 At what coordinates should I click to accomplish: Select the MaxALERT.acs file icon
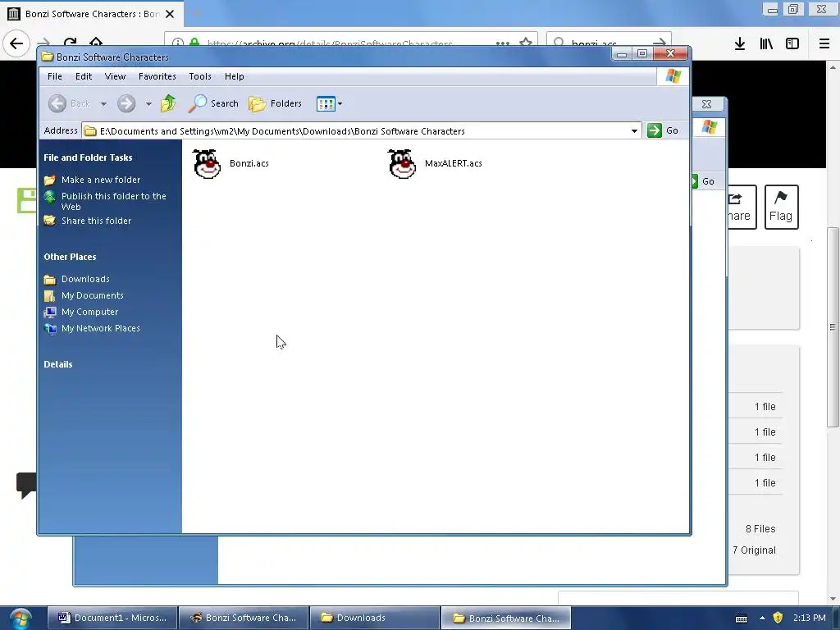(x=402, y=163)
